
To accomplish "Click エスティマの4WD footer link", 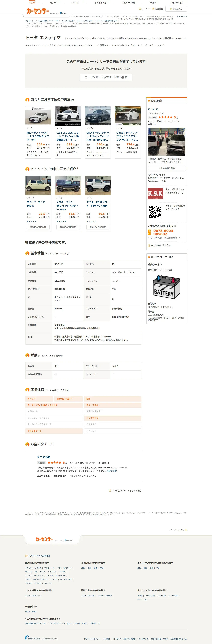I will pyautogui.click(x=105, y=596).
